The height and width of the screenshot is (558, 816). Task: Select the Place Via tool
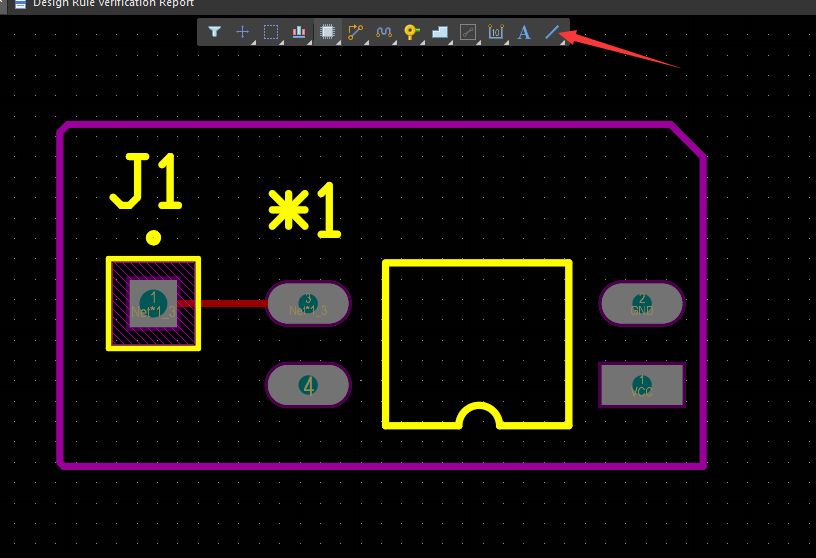coord(412,32)
